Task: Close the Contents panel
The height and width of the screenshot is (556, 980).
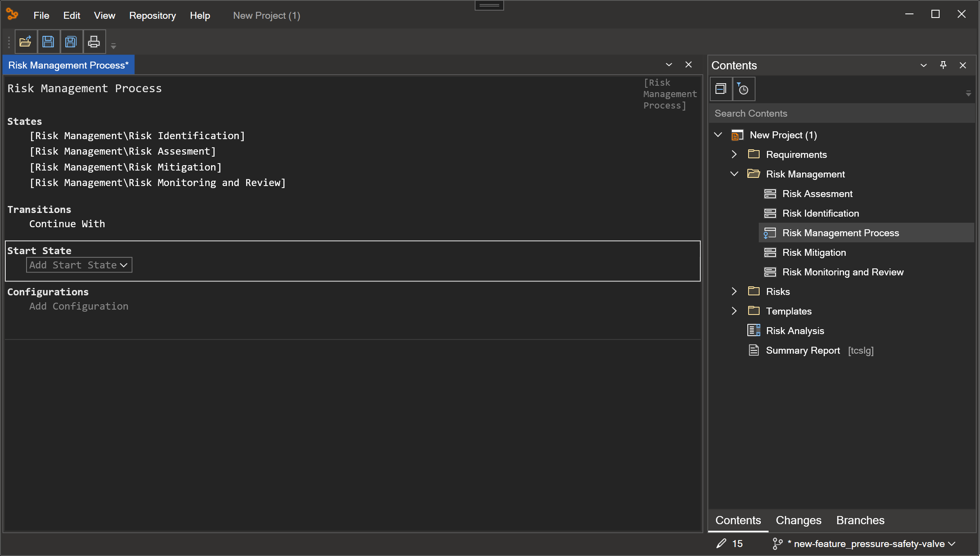Action: [963, 65]
